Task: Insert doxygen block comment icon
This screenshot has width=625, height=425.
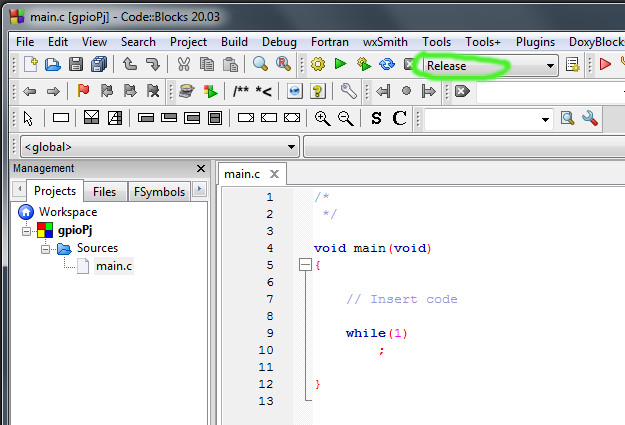Action: coord(241,91)
